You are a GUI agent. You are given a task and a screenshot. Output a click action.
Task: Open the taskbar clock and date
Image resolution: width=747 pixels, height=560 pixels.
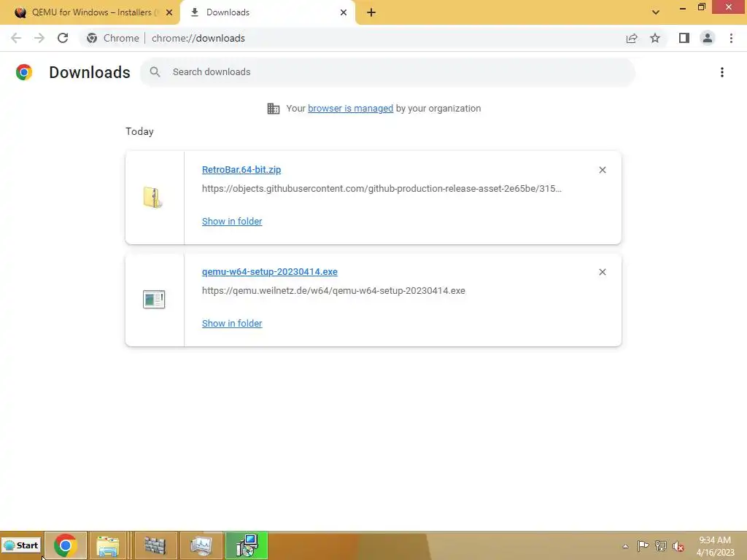(x=715, y=546)
